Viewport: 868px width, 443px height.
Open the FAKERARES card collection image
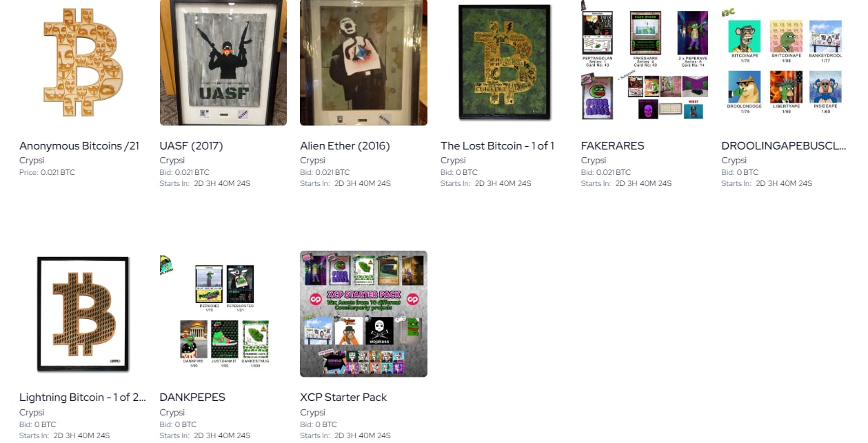(645, 63)
